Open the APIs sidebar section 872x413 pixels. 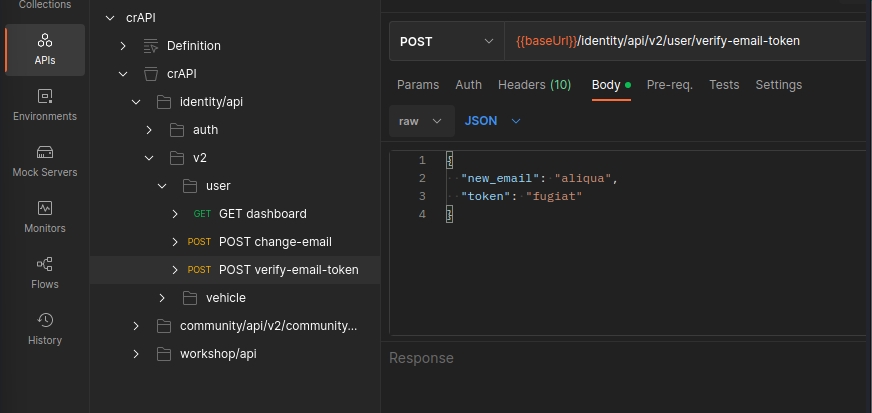[44, 49]
